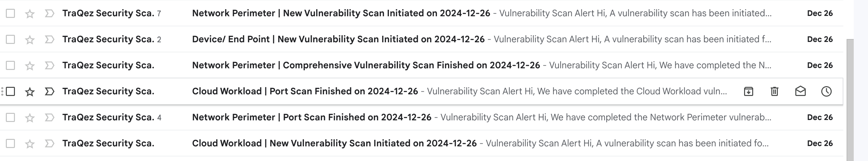868x161 pixels.
Task: Select the Network Perimeter New Vulnerability Scan email
Action: point(10,14)
